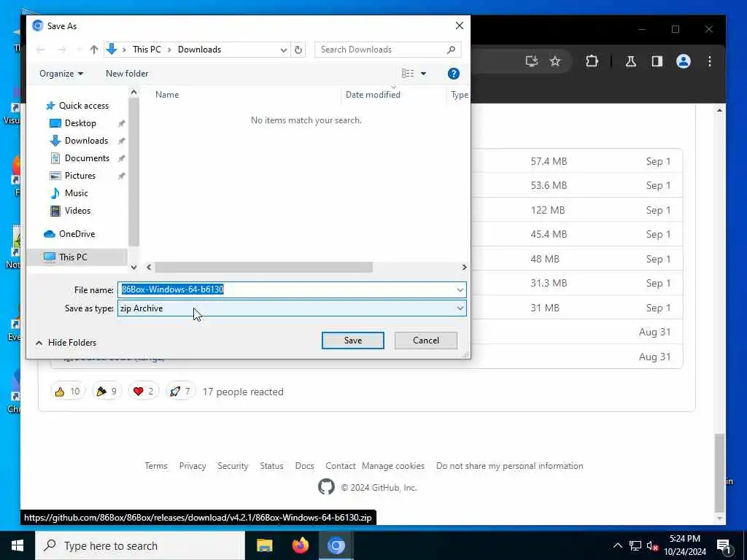
Task: Open Music in the navigation pane
Action: coord(76,193)
